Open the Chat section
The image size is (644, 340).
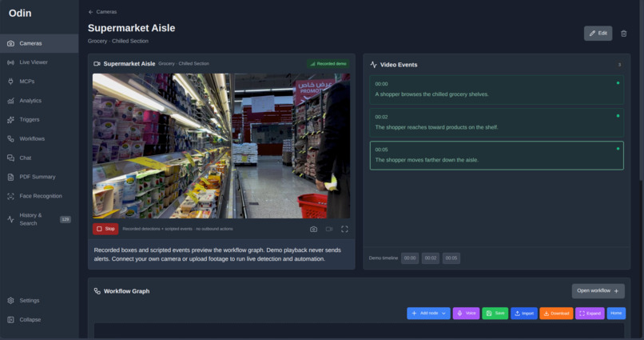tap(39, 158)
